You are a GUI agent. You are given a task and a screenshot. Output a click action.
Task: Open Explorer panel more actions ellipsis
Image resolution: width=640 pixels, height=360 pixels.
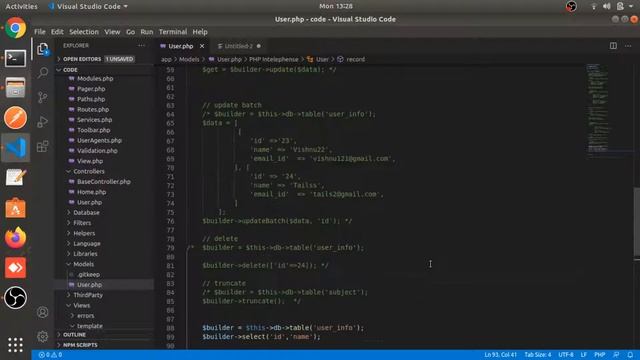coord(141,46)
